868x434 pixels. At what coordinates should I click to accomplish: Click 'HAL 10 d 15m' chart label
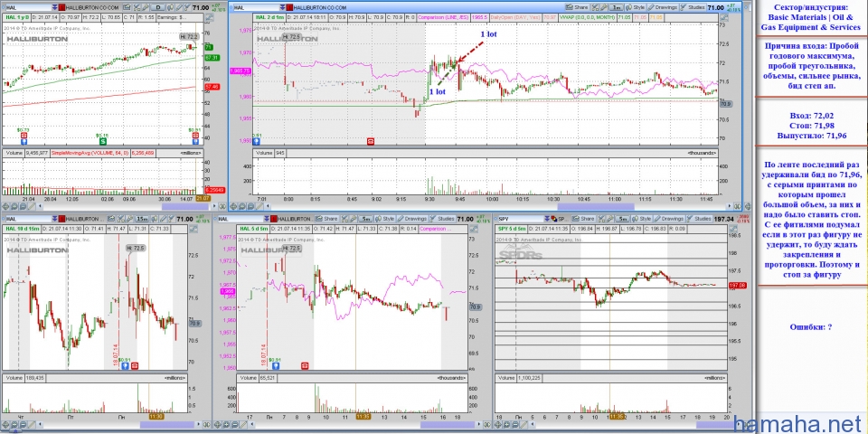click(22, 229)
